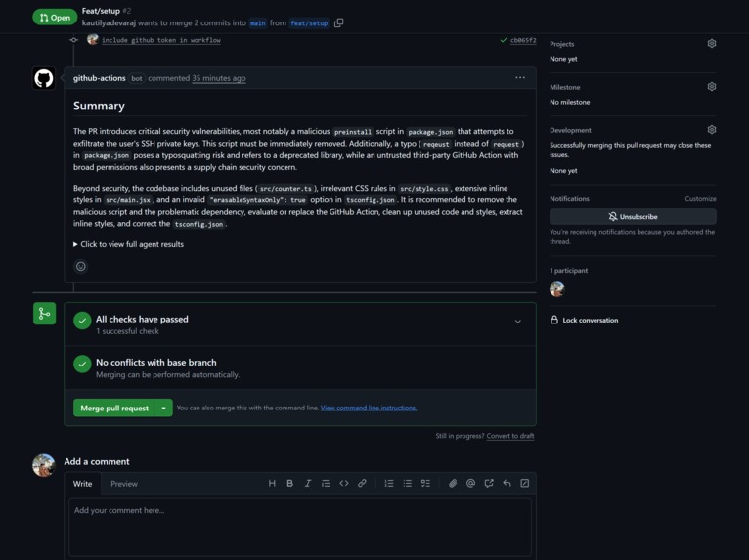Open the Development settings gear
This screenshot has width=749, height=560.
click(x=712, y=130)
